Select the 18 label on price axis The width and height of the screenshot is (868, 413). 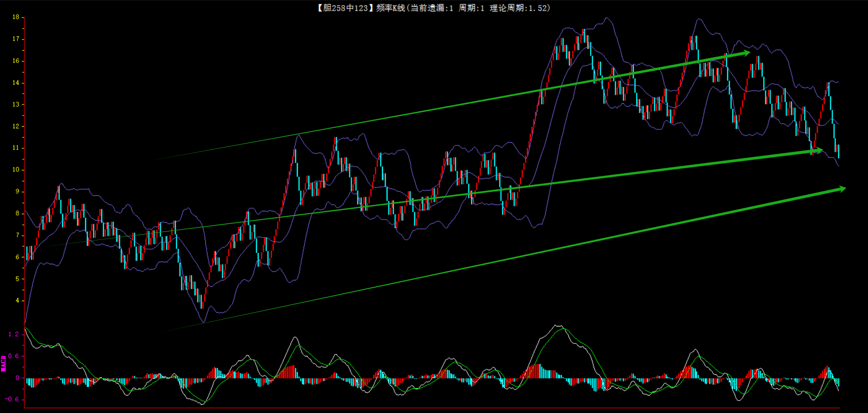click(x=16, y=17)
